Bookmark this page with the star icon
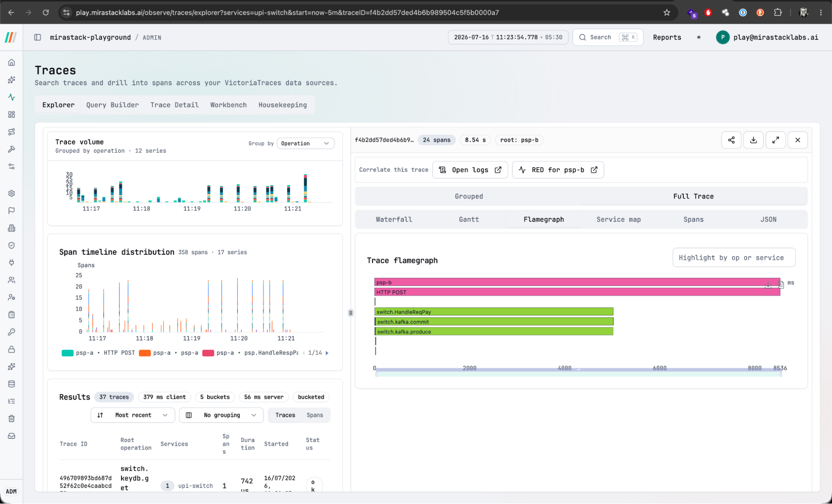 tap(667, 12)
